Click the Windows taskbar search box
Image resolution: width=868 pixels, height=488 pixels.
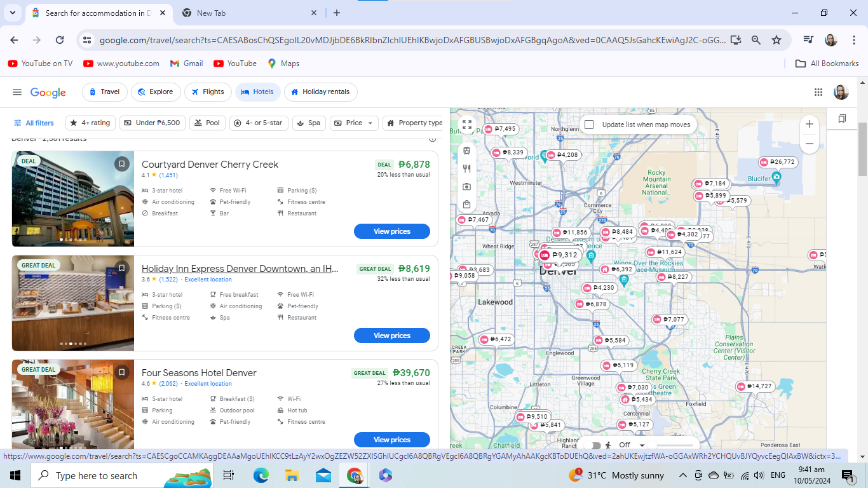click(121, 475)
